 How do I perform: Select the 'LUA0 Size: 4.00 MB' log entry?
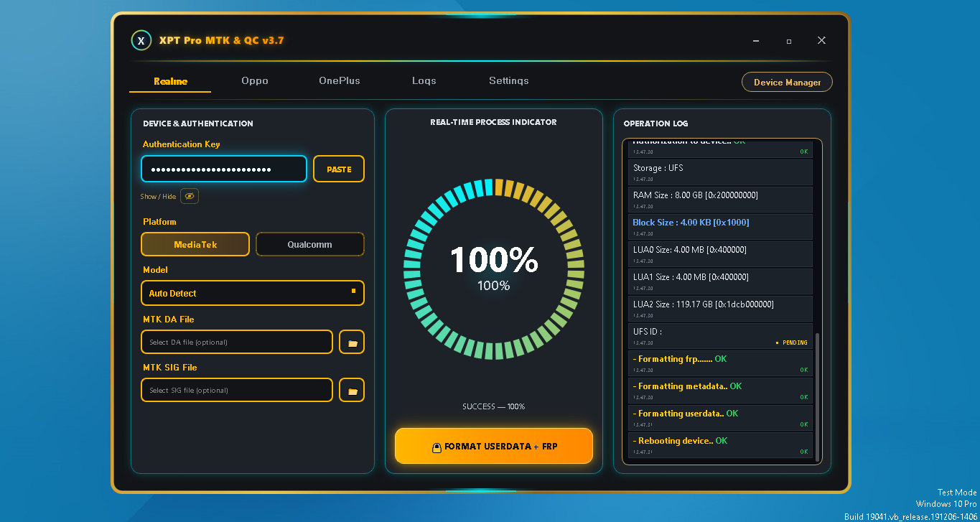720,254
